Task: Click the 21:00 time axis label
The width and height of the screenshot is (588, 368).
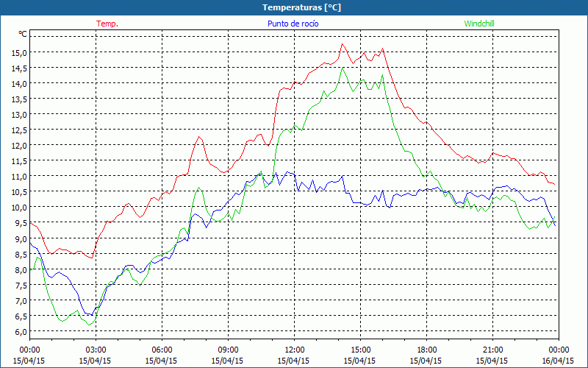Action: (492, 350)
